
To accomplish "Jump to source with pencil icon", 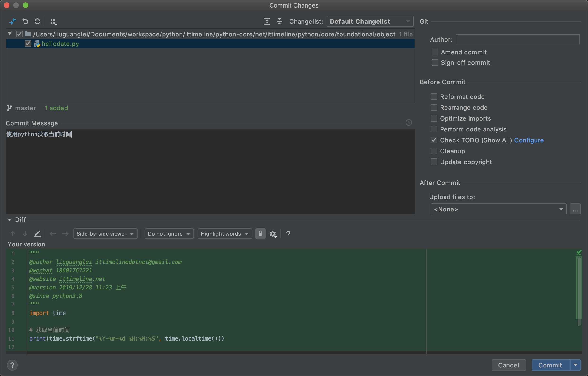I will point(37,234).
